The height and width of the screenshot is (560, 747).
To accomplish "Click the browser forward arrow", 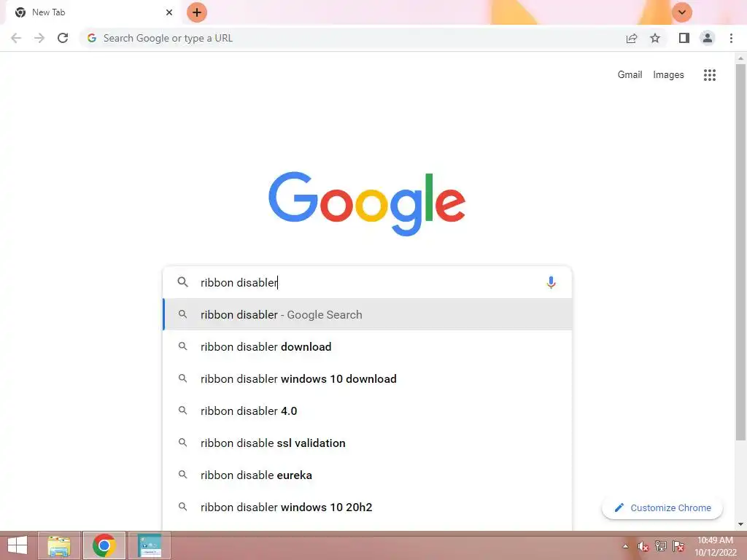I will 39,38.
